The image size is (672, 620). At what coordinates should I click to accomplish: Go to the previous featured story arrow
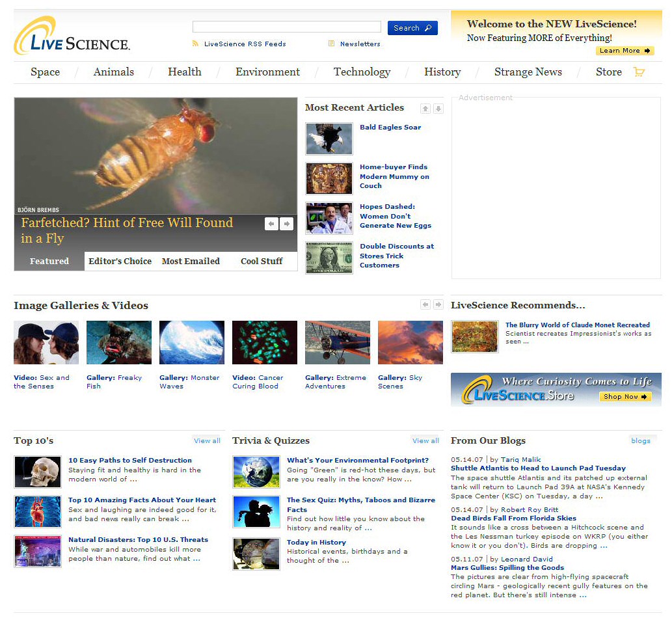coord(271,224)
